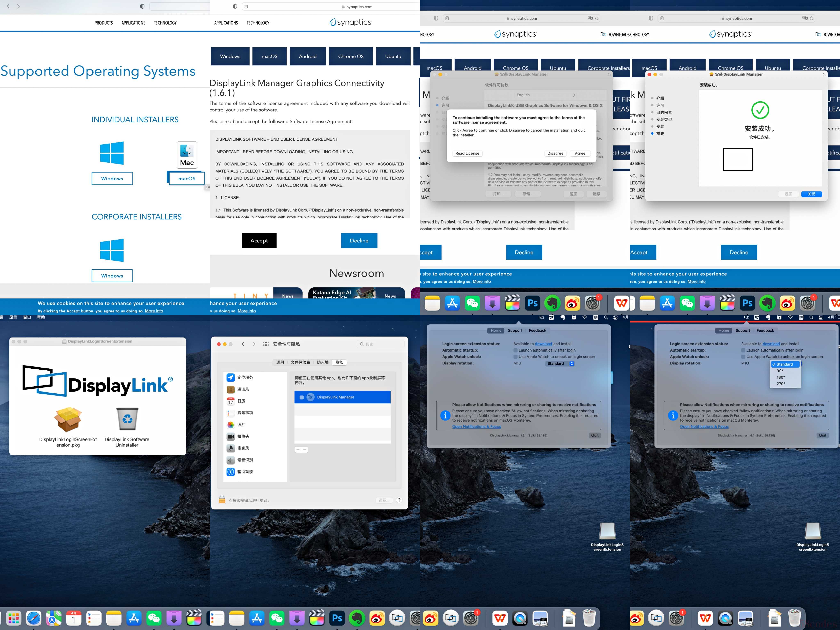Open 窗口 menu in macOS menu bar
Screen dimensions: 840x630
coord(27,317)
